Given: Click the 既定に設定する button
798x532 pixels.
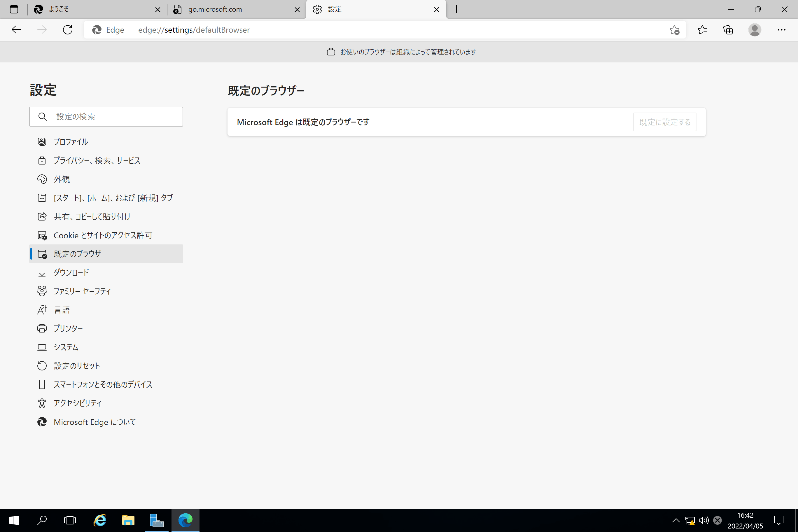Looking at the screenshot, I should pos(664,122).
